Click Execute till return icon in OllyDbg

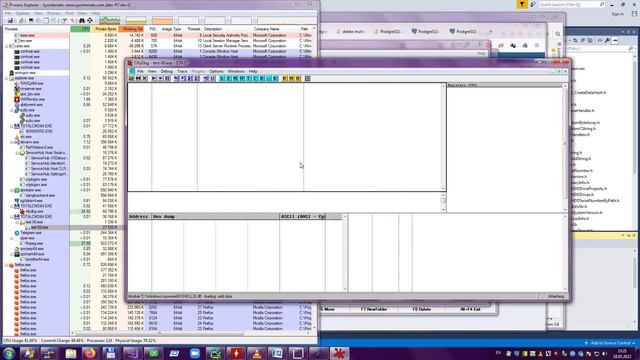206,78
